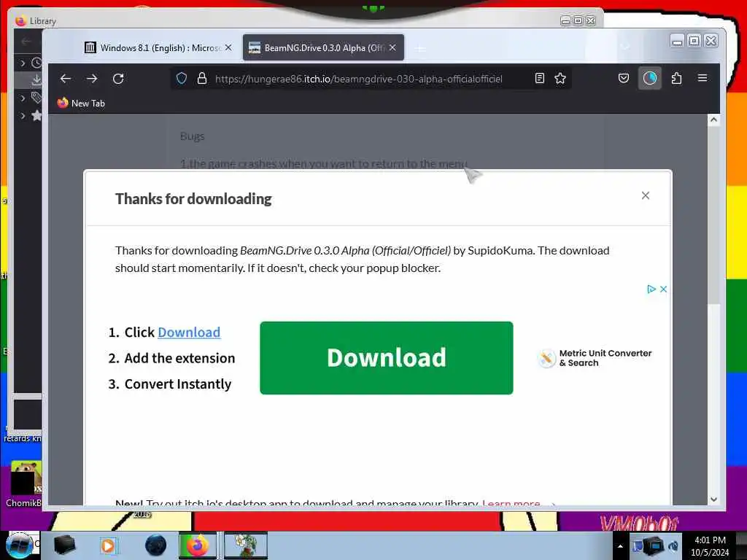Screen dimensions: 747x560
Task: Open the Extensions puzzle-piece menu
Action: tap(676, 78)
